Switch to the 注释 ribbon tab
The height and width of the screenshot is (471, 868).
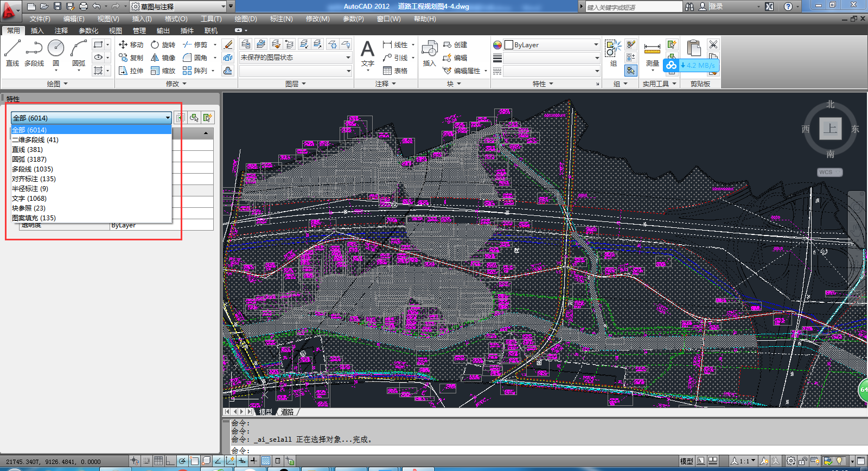point(61,31)
